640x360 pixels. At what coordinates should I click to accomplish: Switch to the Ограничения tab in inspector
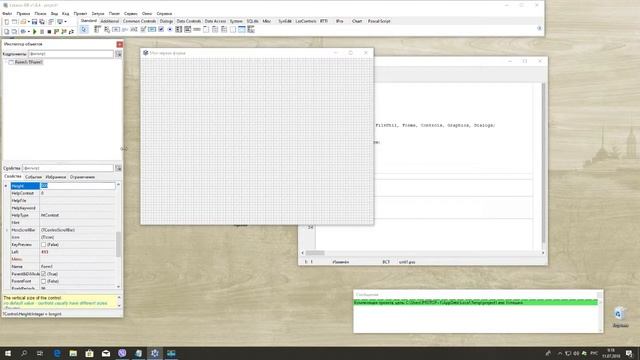[x=82, y=177]
